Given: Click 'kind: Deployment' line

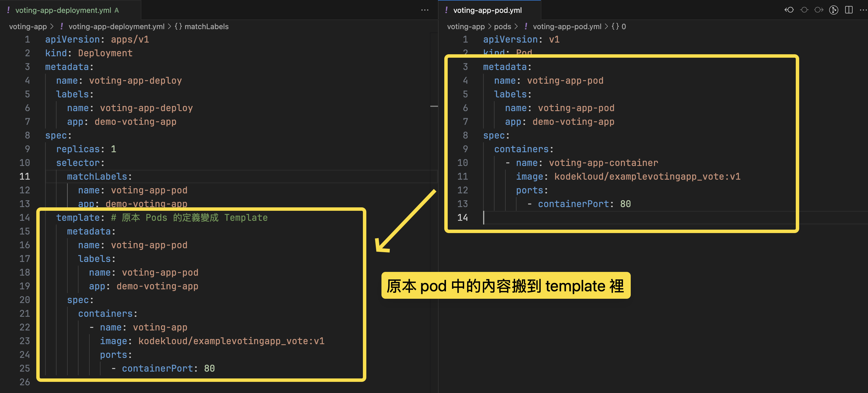Looking at the screenshot, I should (89, 53).
